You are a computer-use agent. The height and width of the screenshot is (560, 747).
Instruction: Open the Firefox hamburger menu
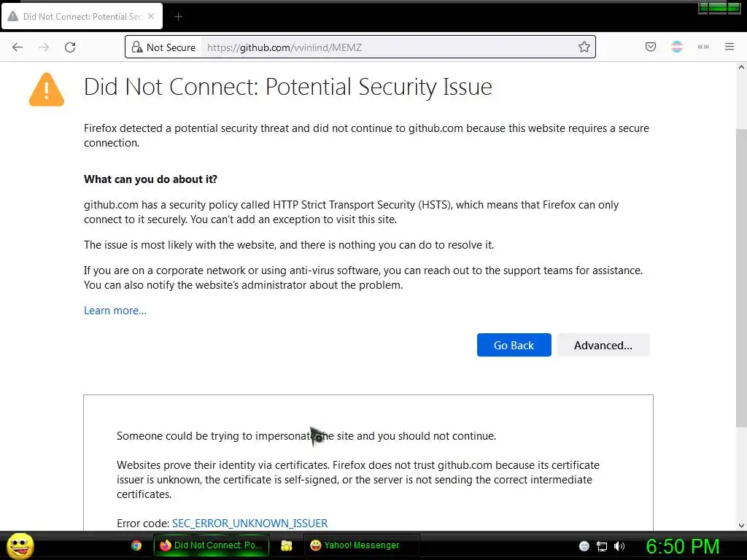click(729, 47)
